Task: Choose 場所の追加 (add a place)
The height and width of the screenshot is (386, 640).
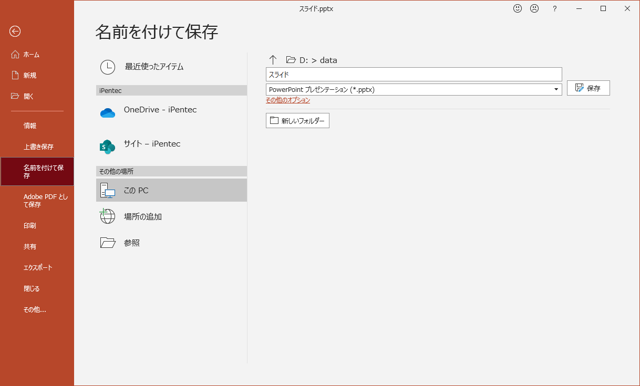Action: click(171, 217)
